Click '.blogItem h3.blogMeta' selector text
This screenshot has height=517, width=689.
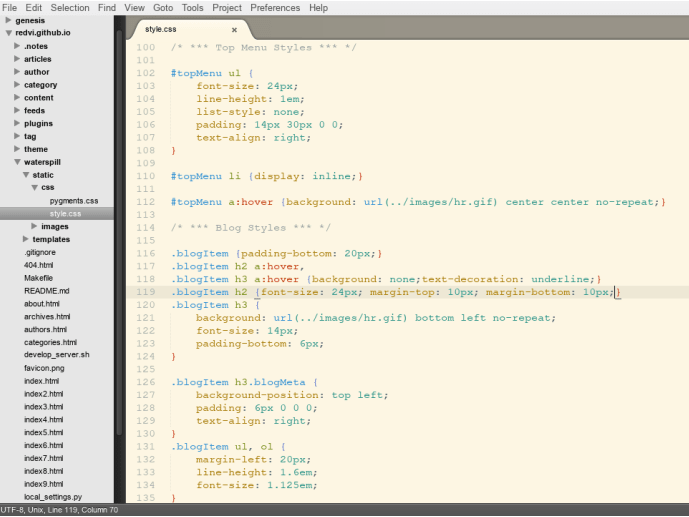pyautogui.click(x=238, y=382)
